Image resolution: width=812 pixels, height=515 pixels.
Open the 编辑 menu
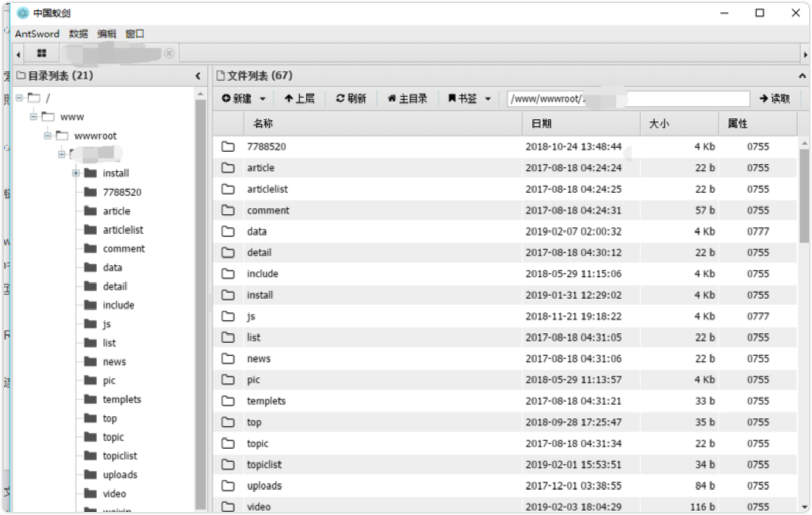coord(107,34)
